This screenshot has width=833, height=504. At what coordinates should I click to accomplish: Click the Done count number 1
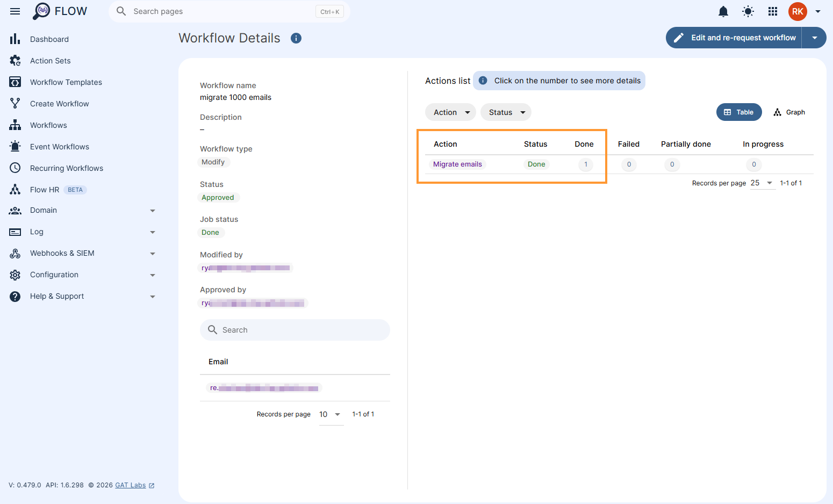pos(586,164)
